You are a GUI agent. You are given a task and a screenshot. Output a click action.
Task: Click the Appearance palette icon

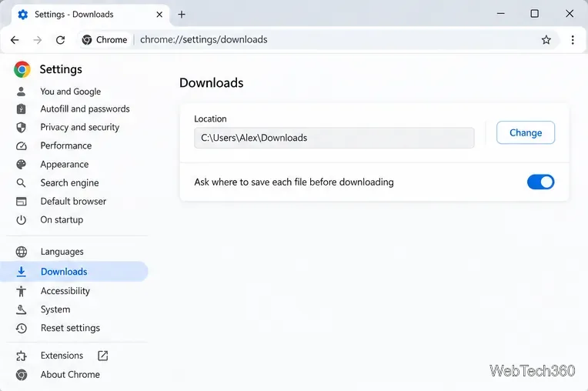(21, 164)
